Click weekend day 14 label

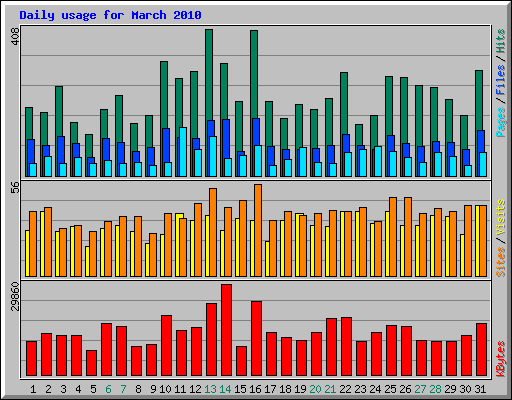point(225,389)
